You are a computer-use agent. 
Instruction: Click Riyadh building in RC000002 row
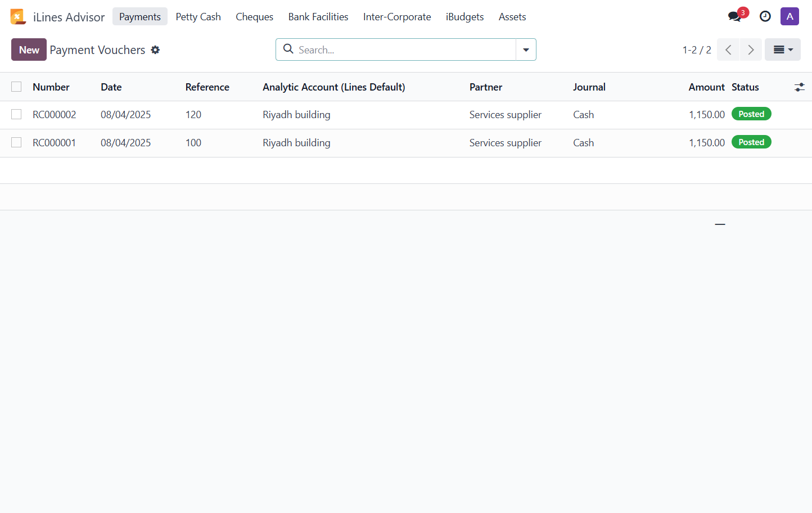(x=296, y=114)
